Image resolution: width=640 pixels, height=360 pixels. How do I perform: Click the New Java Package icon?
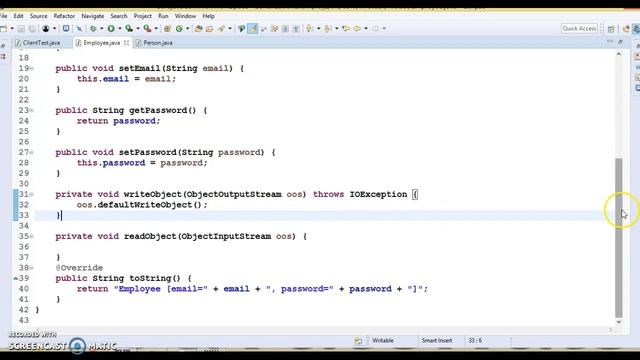[x=167, y=29]
